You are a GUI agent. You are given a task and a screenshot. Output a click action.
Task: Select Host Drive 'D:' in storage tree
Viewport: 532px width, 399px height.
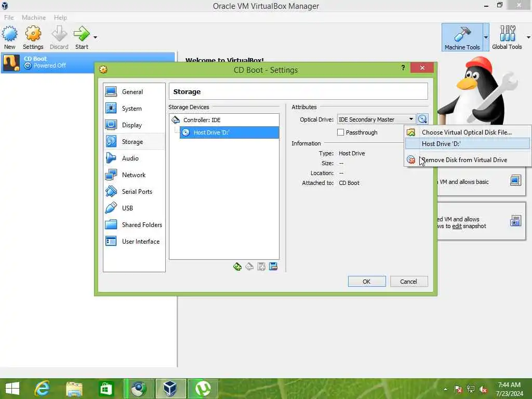[x=229, y=132]
